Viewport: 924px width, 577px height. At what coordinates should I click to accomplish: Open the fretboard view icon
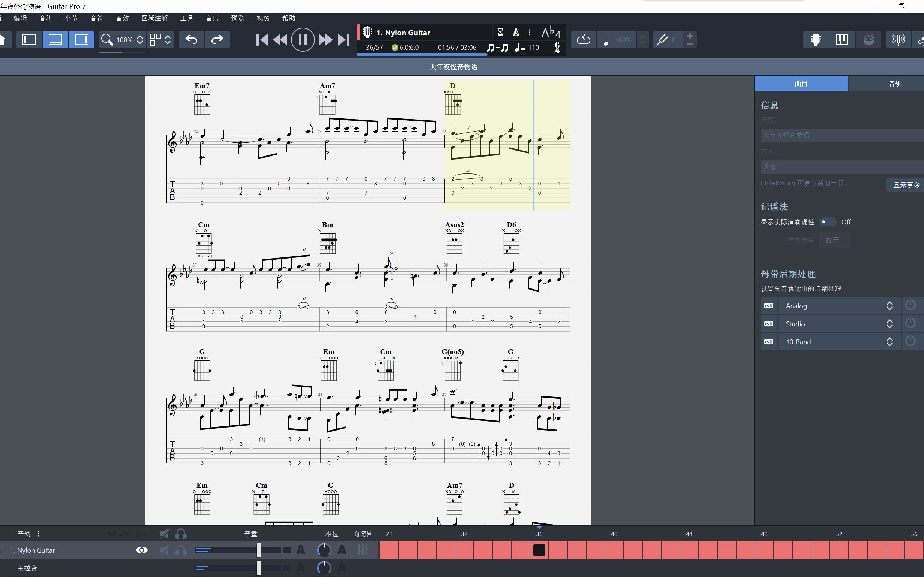816,40
